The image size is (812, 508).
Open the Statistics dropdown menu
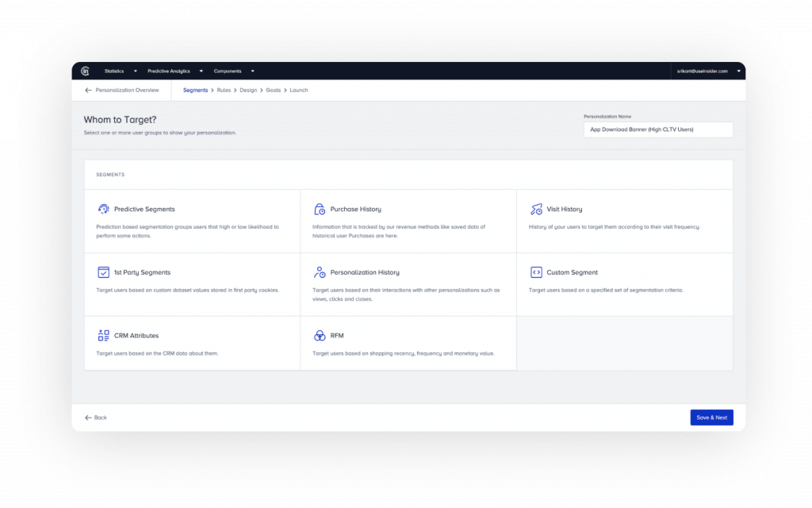click(x=121, y=71)
